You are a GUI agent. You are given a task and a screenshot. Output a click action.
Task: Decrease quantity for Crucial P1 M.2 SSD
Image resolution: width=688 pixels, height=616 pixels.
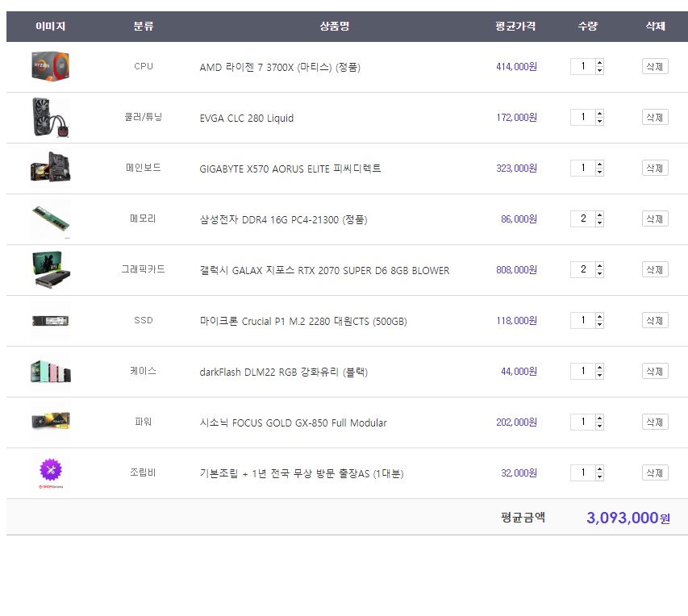pyautogui.click(x=599, y=324)
